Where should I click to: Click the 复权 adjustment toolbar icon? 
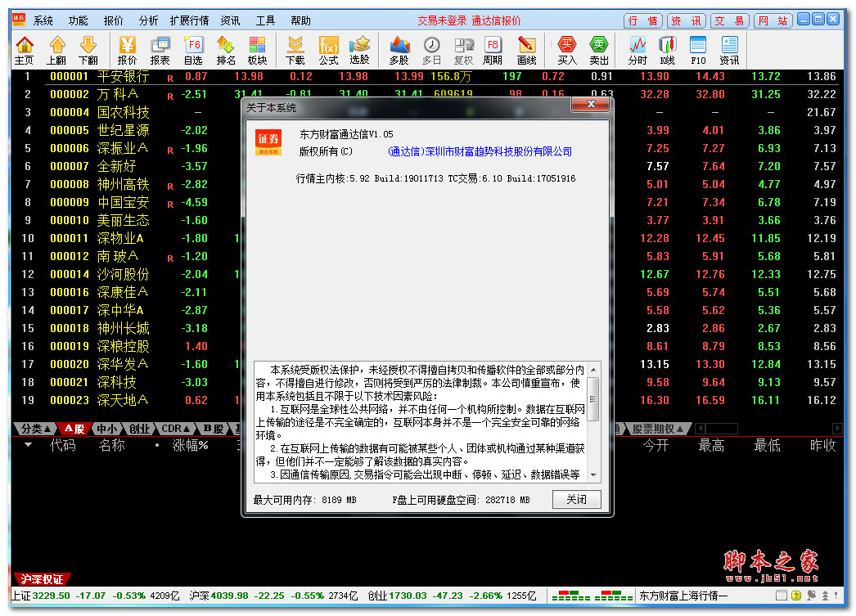(x=463, y=50)
